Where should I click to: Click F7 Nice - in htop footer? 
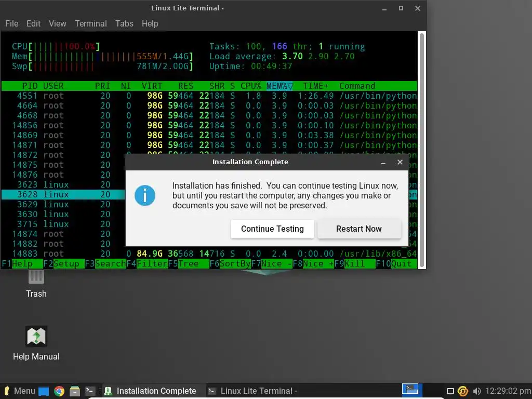tap(271, 263)
